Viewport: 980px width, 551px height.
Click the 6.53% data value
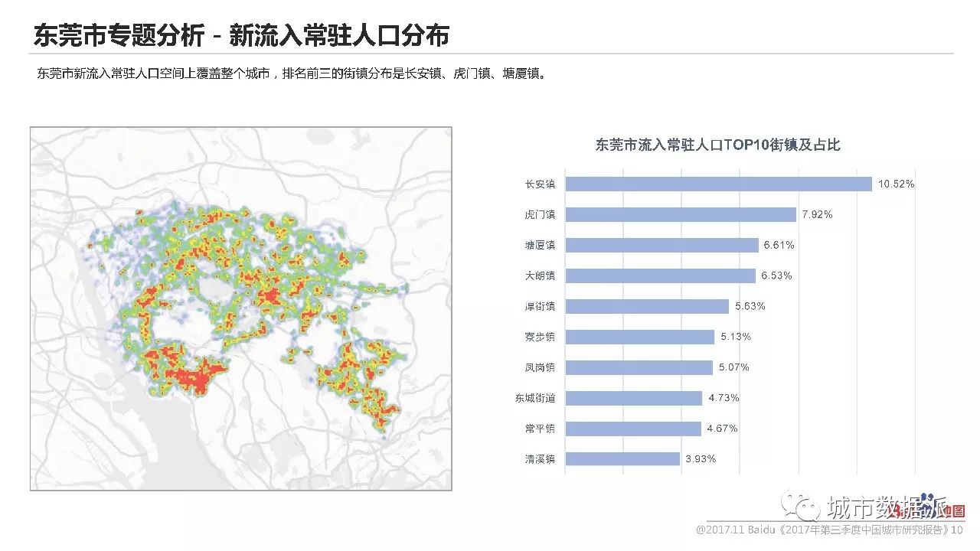[x=776, y=275]
